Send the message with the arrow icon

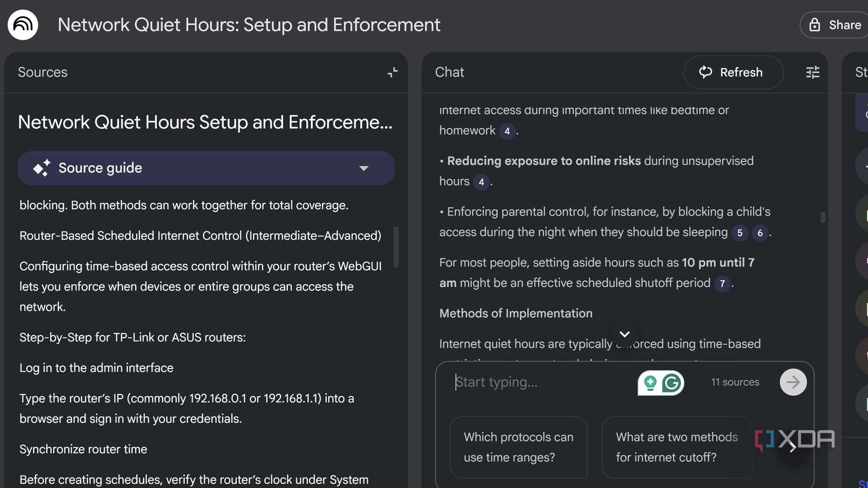(793, 382)
